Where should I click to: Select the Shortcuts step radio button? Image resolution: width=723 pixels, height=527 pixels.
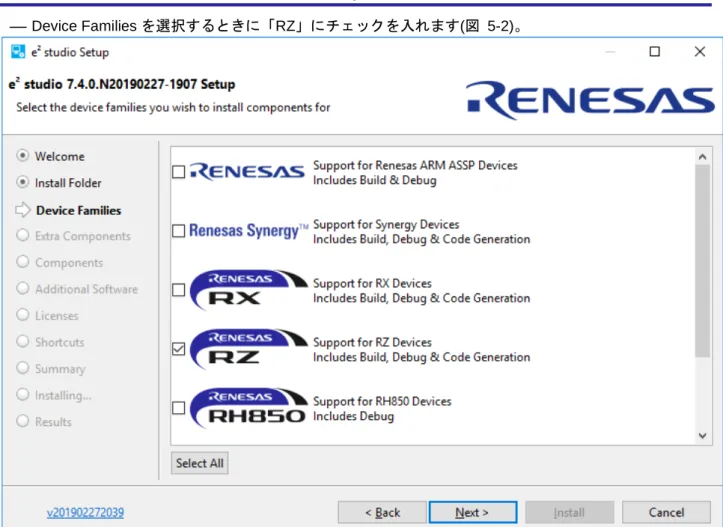tap(23, 342)
